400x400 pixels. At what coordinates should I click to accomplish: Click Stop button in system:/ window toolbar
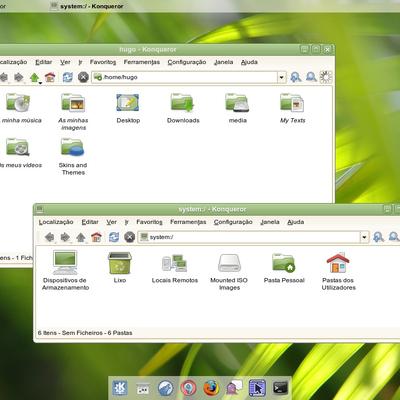pos(129,237)
